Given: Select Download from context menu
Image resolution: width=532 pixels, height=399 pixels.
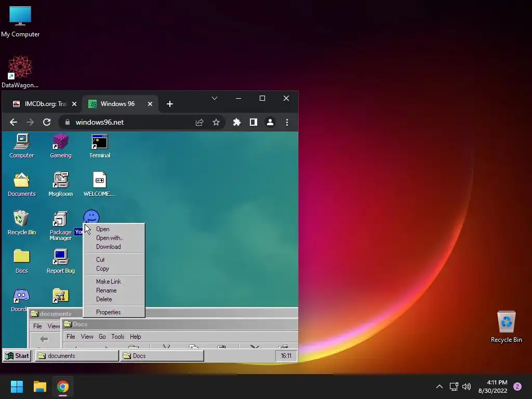Looking at the screenshot, I should (114, 247).
